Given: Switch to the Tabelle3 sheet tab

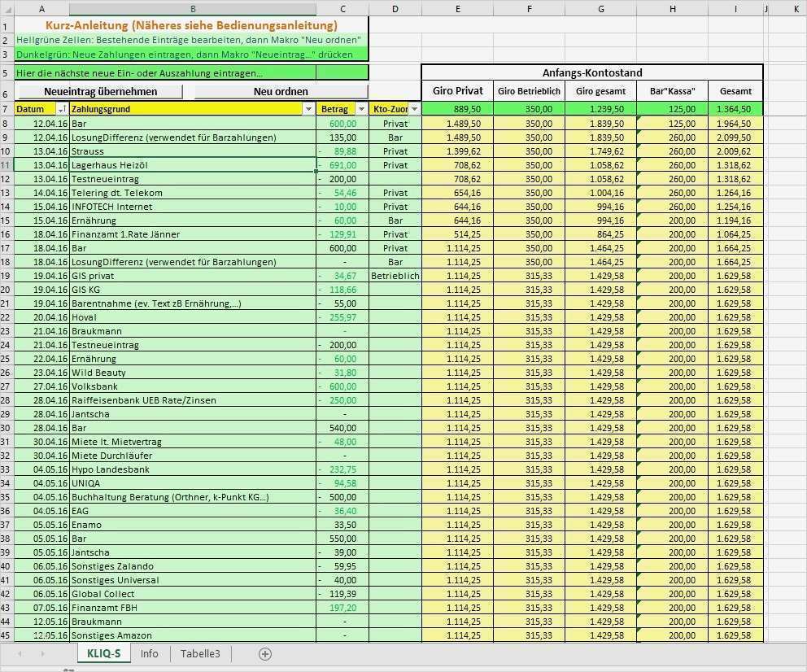Looking at the screenshot, I should 200,653.
